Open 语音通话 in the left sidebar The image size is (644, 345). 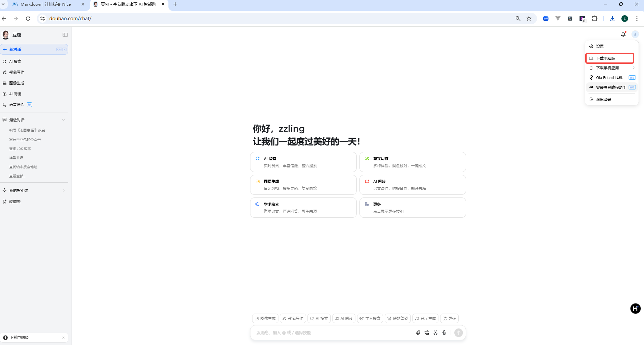17,105
